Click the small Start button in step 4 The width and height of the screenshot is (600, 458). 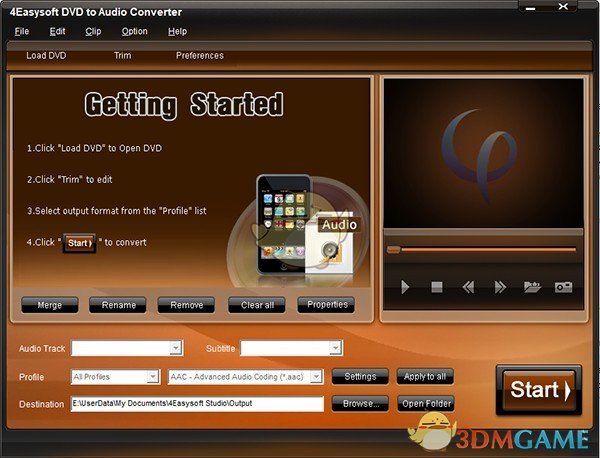pyautogui.click(x=79, y=243)
